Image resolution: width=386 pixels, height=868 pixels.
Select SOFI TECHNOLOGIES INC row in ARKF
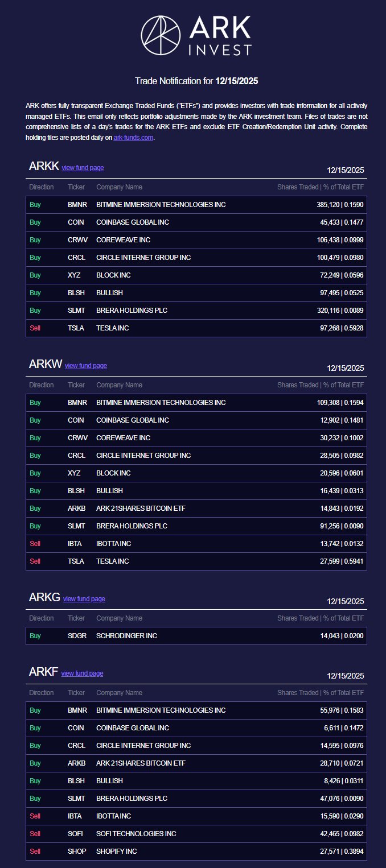pos(196,834)
